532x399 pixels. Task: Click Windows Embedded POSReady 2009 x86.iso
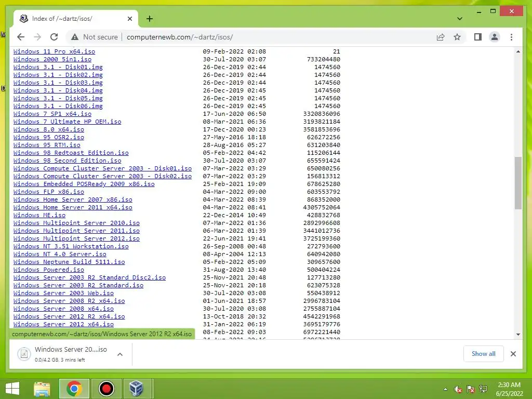pyautogui.click(x=84, y=184)
